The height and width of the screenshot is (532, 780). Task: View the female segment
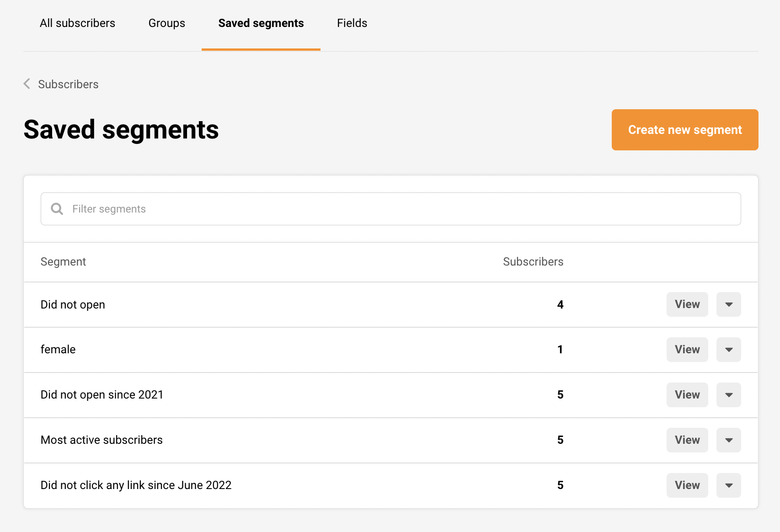(x=687, y=350)
